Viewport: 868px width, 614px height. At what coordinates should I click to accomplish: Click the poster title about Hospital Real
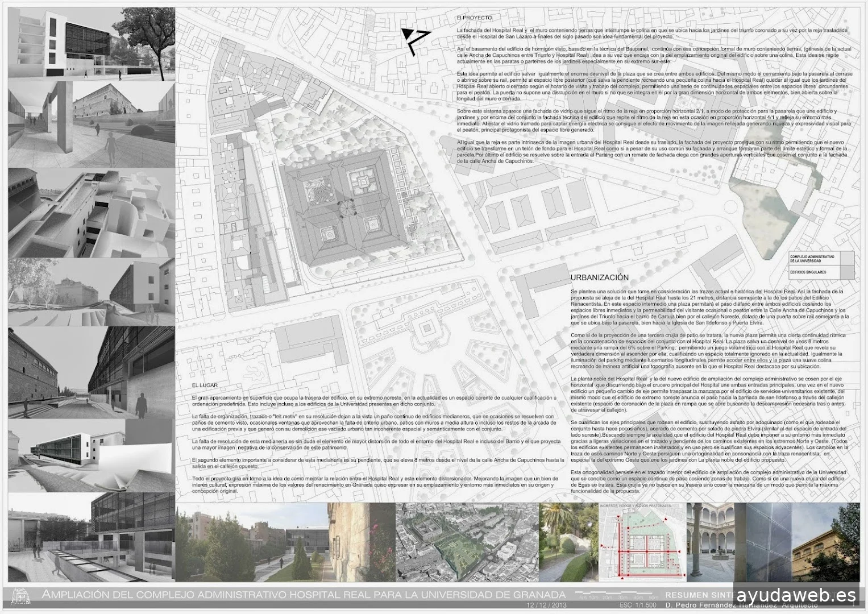pyautogui.click(x=298, y=595)
